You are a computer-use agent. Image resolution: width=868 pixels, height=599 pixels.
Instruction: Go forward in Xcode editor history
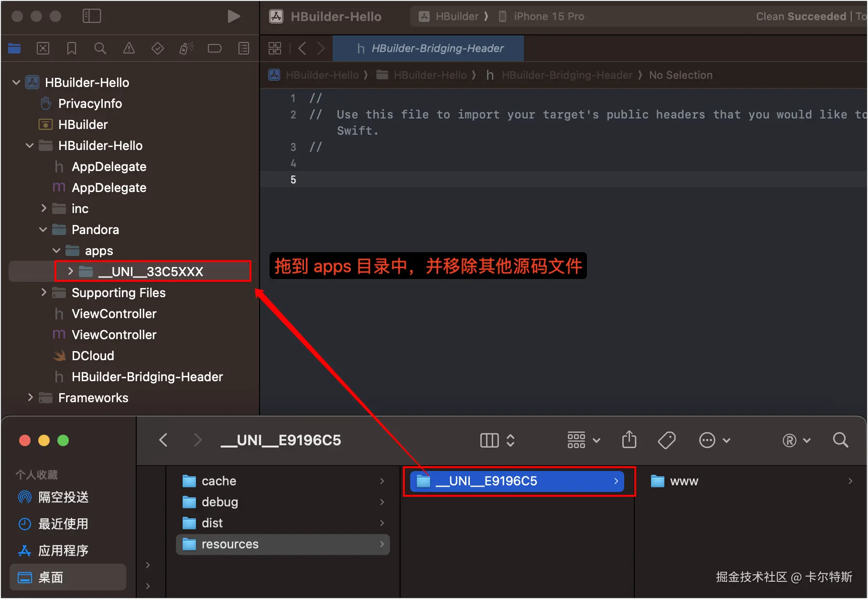coord(321,48)
